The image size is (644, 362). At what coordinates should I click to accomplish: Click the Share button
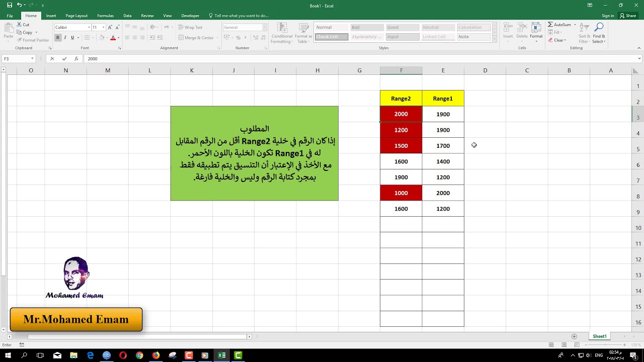coord(628,16)
